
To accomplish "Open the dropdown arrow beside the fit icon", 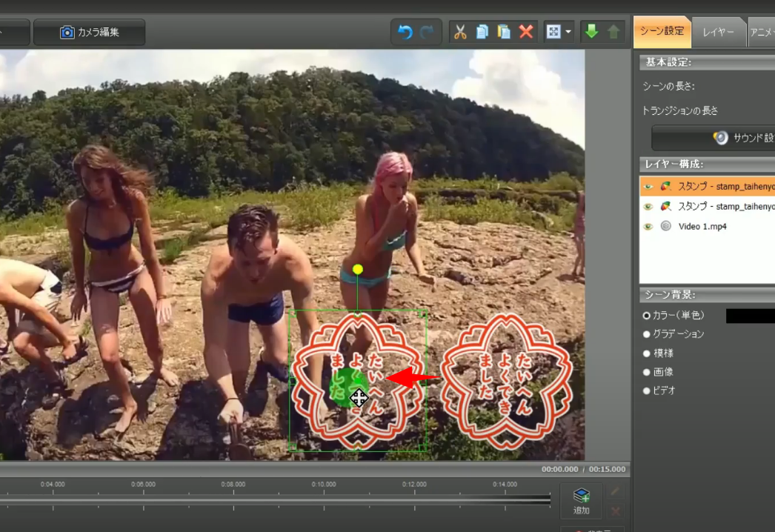I will tap(568, 33).
